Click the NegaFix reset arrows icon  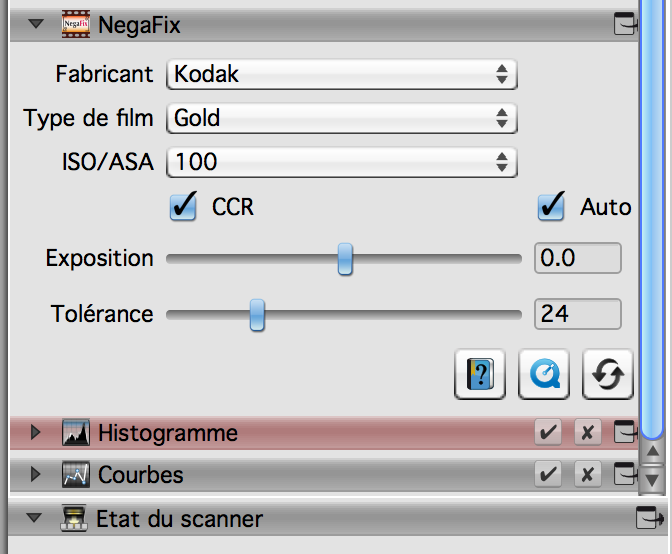[x=609, y=374]
